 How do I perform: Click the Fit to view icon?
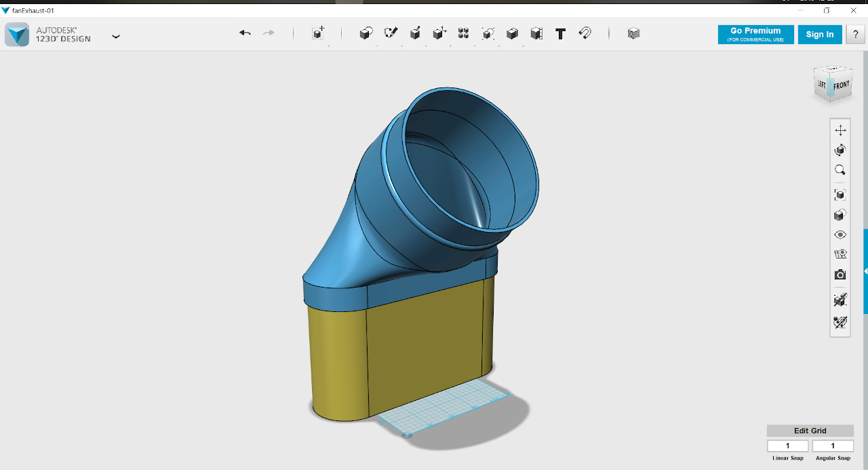pyautogui.click(x=840, y=195)
